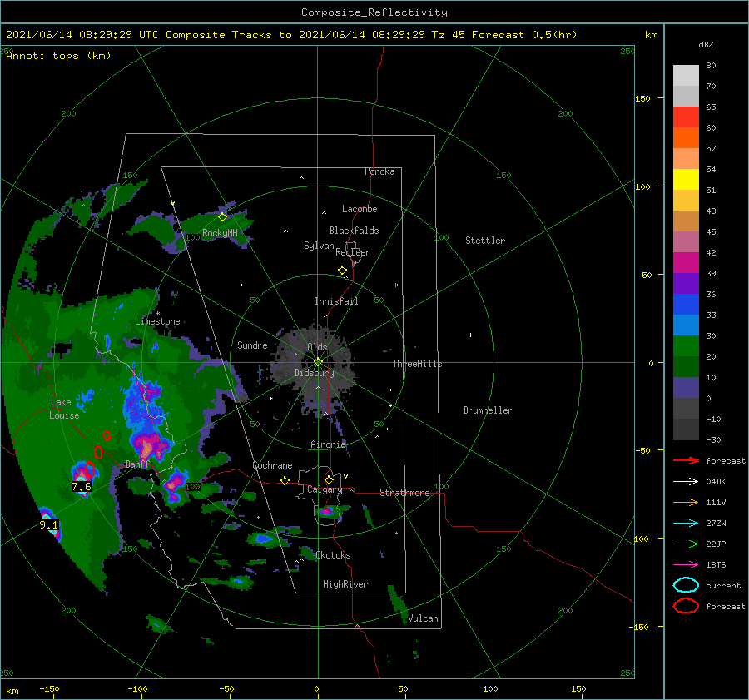Click the 7.6 storm top label
This screenshot has height=700, width=749.
pos(82,486)
